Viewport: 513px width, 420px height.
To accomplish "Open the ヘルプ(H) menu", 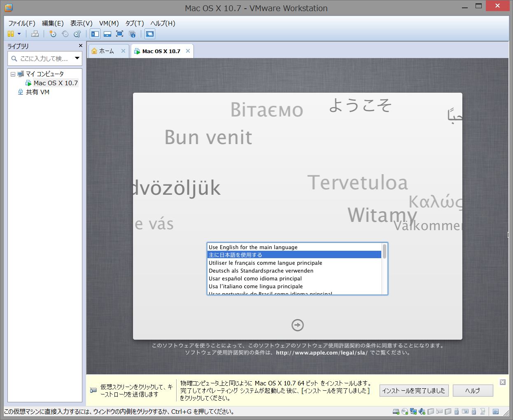I will pos(163,23).
